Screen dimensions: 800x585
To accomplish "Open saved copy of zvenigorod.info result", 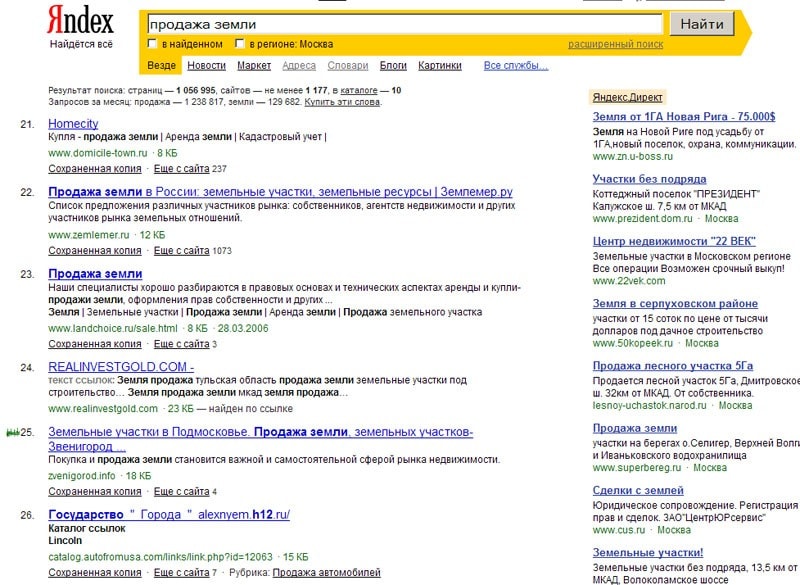I will [x=94, y=492].
